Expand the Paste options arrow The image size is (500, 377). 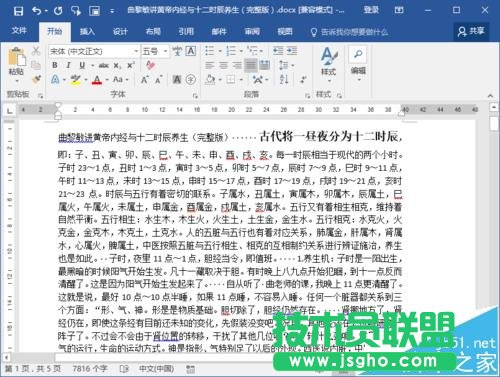click(x=16, y=81)
